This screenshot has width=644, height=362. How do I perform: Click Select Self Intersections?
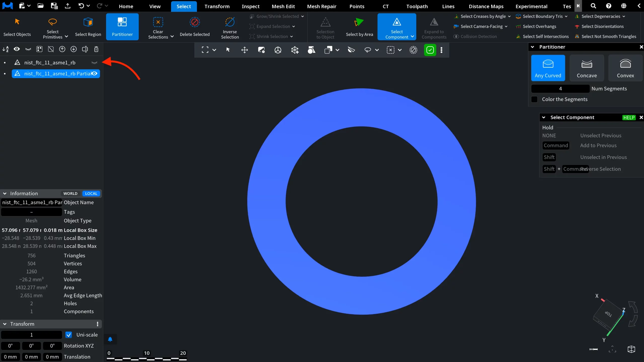pyautogui.click(x=542, y=36)
